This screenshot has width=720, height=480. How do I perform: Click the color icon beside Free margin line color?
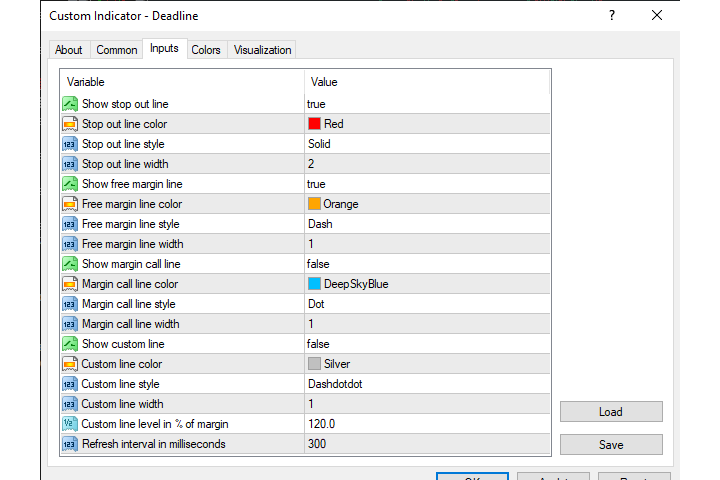tap(70, 204)
